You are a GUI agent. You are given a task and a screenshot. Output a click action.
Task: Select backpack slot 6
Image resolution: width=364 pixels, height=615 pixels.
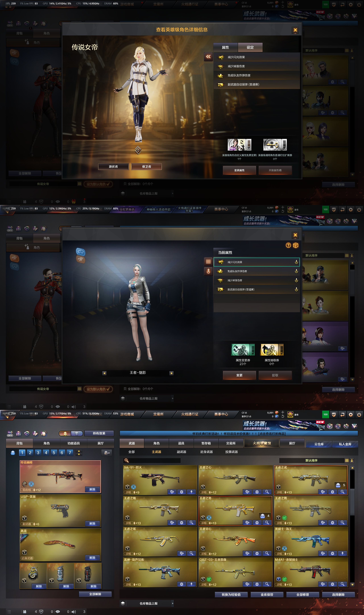point(62,452)
